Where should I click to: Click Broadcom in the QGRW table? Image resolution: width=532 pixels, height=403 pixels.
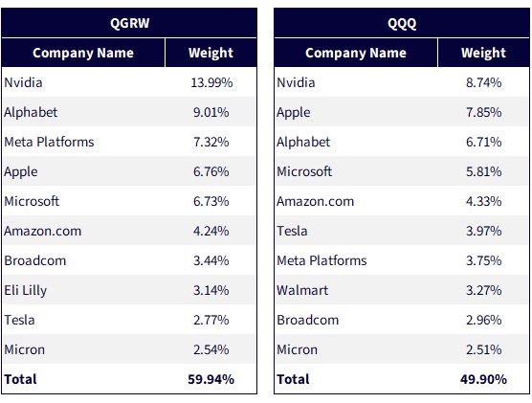tap(35, 260)
